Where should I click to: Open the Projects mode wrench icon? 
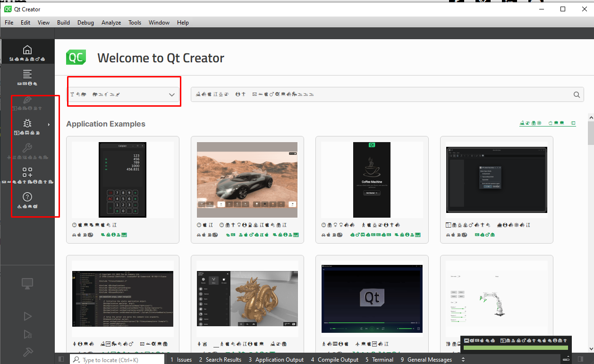click(x=27, y=149)
